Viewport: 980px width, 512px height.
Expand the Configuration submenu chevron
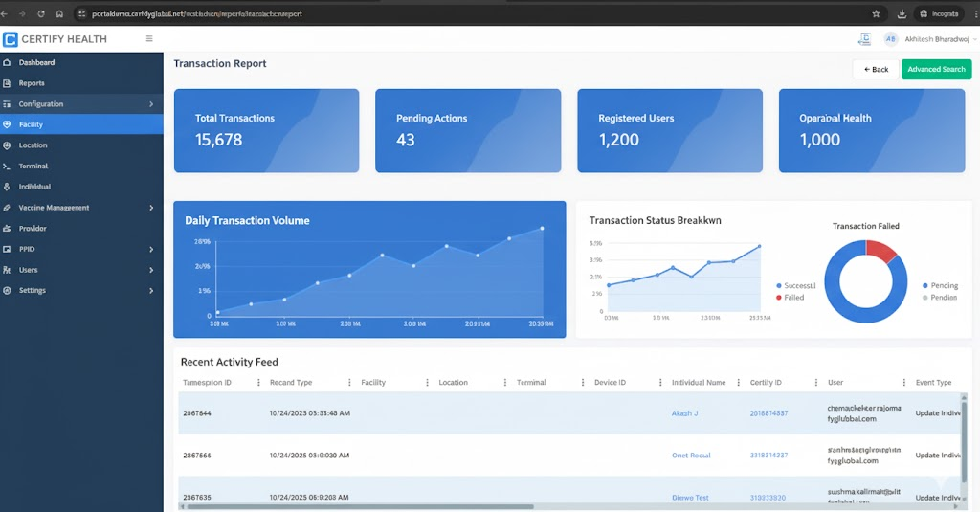click(151, 103)
